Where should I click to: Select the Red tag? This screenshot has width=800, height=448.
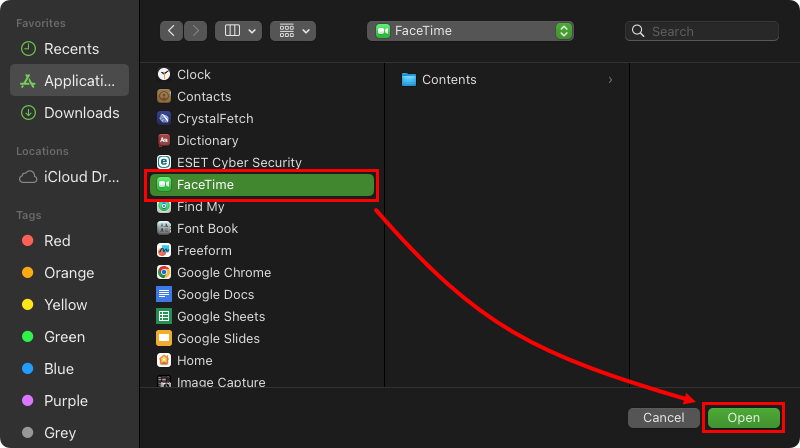(x=57, y=241)
